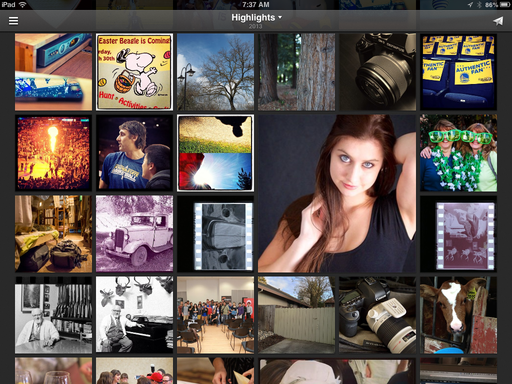Open the Authentic Fan yellow towels photo
The height and width of the screenshot is (384, 512).
click(x=458, y=72)
